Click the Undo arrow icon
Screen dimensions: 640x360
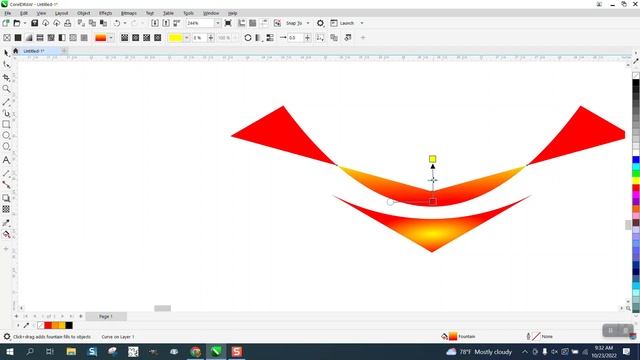click(x=117, y=23)
